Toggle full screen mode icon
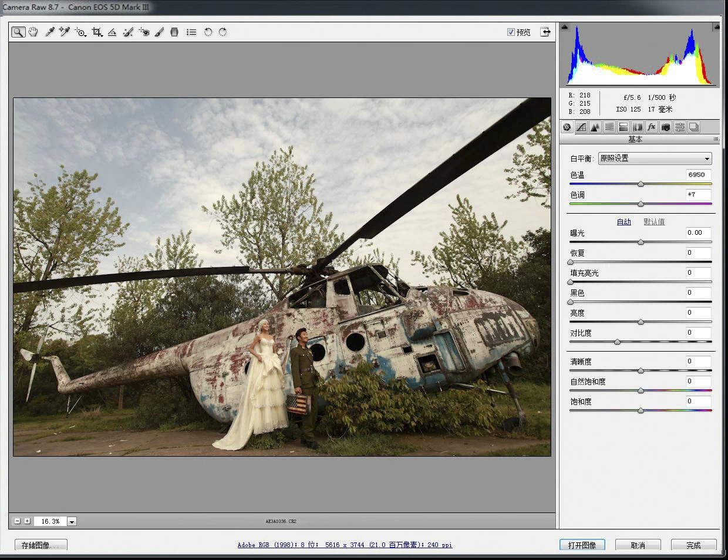This screenshot has width=728, height=560. point(545,32)
